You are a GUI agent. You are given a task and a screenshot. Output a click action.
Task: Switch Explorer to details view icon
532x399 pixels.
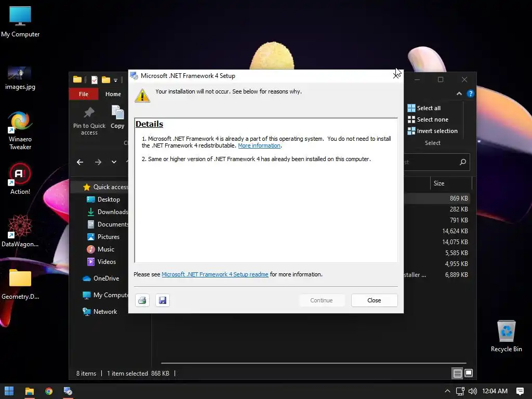tap(457, 374)
